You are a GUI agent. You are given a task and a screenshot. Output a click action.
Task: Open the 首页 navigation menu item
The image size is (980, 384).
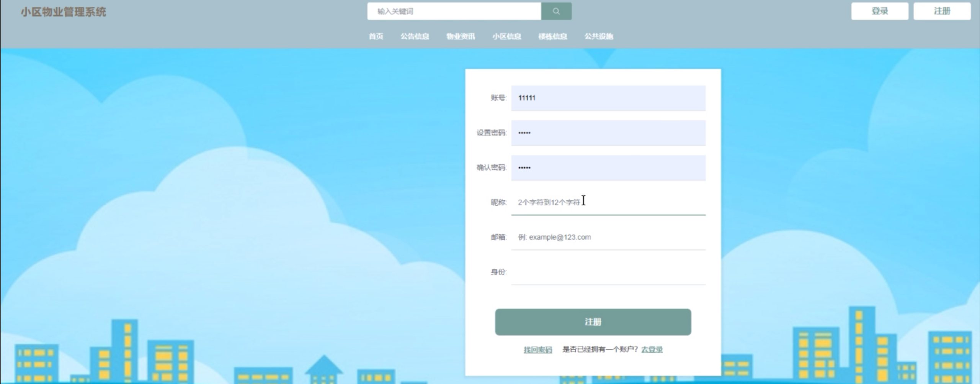point(376,36)
